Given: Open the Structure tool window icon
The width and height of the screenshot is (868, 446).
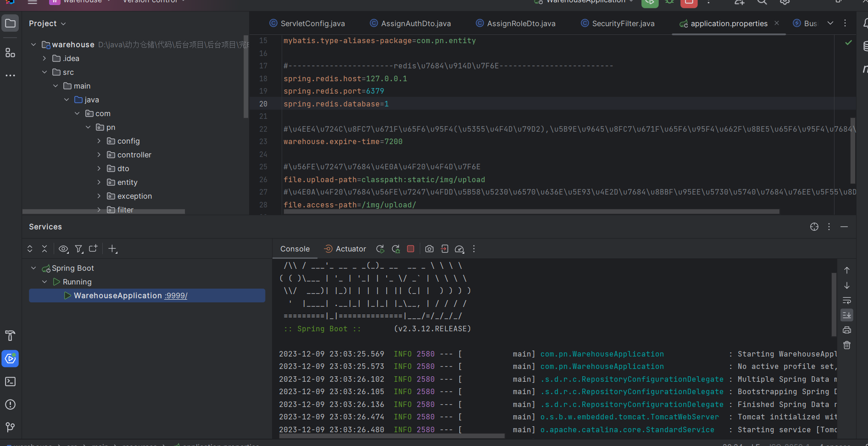Looking at the screenshot, I should pyautogui.click(x=10, y=53).
